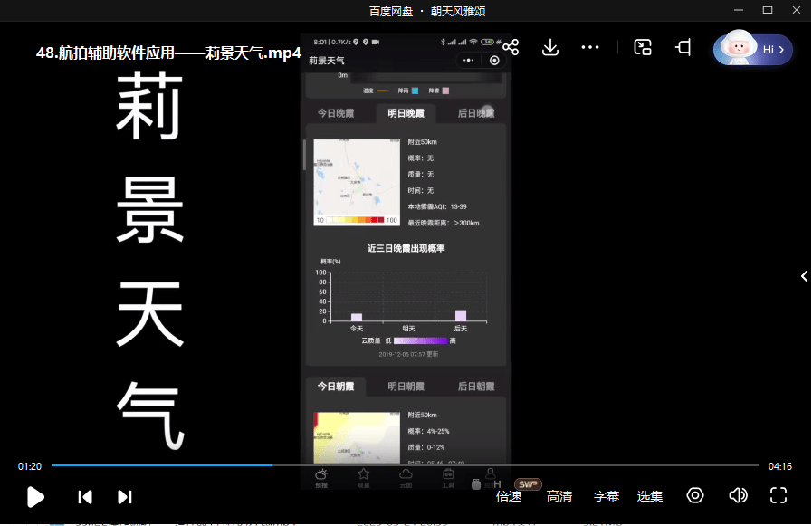
Task: Click the 预报 forecast nav icon in video
Action: pos(321,478)
